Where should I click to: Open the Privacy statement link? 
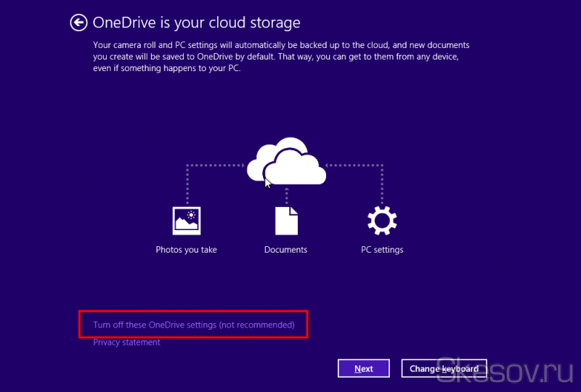click(x=126, y=342)
